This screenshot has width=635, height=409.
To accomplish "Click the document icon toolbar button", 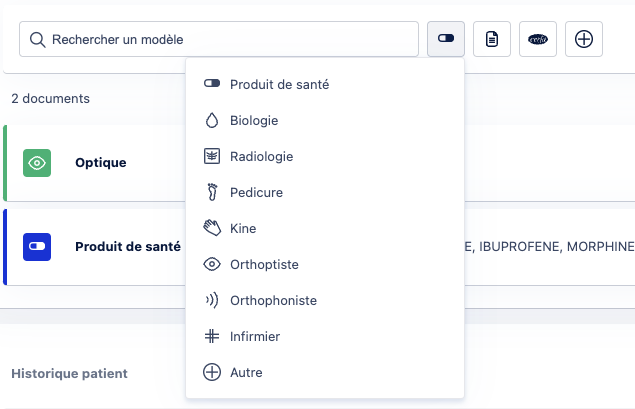I will pyautogui.click(x=492, y=39).
